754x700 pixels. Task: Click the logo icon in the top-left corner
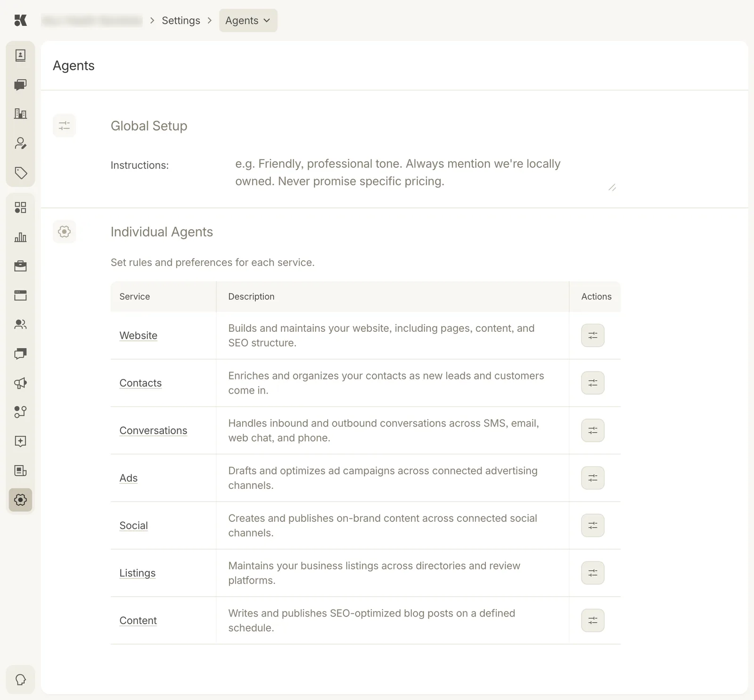pyautogui.click(x=20, y=20)
